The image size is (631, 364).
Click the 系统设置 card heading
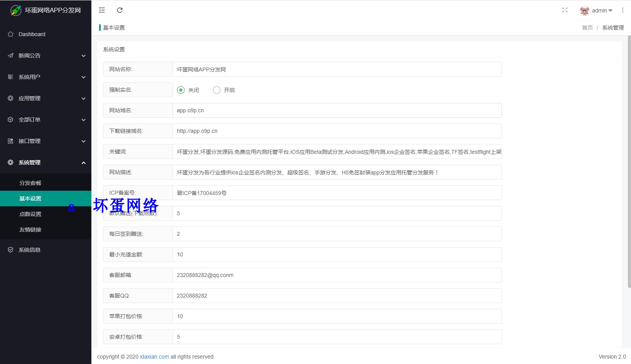(x=114, y=49)
